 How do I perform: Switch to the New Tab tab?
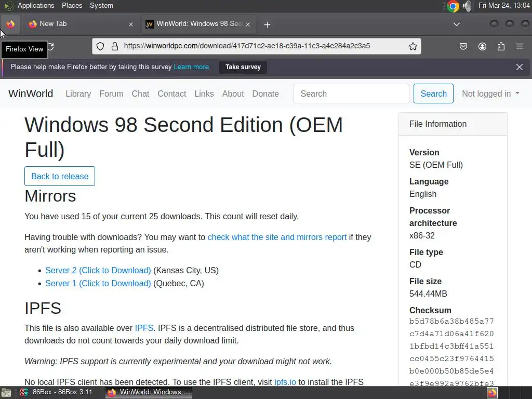pos(82,24)
